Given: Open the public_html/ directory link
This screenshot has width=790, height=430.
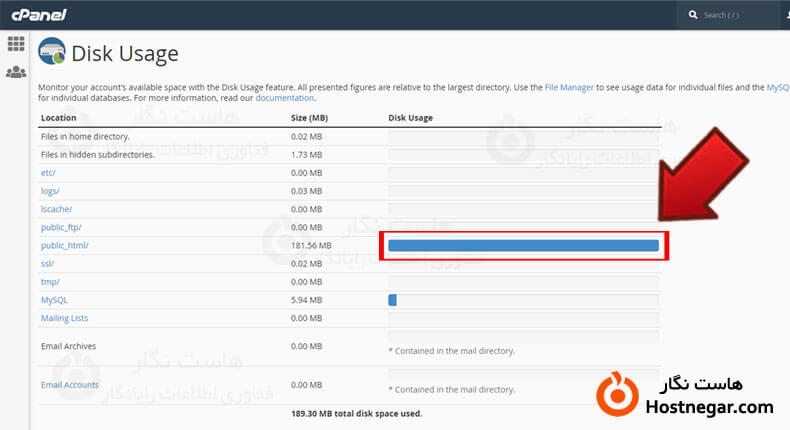Looking at the screenshot, I should [65, 245].
